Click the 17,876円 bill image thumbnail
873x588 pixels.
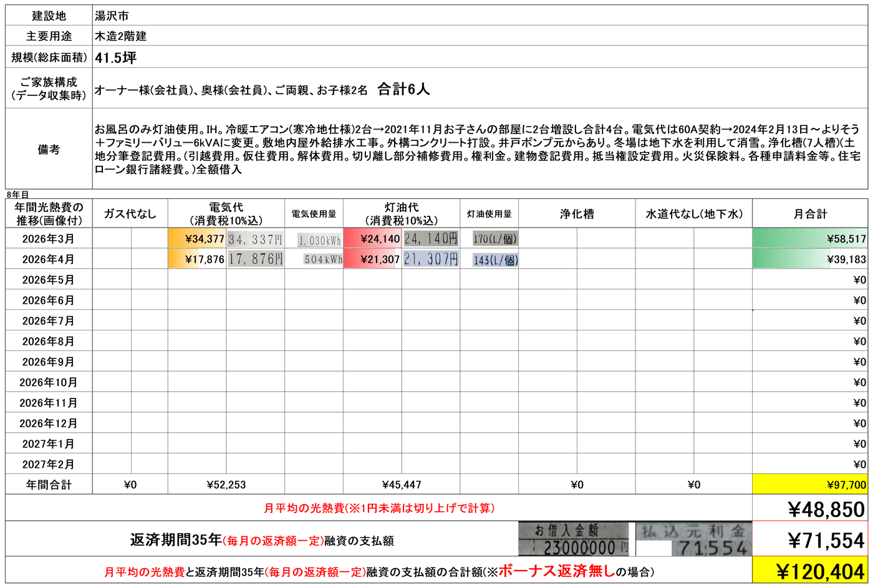255,259
